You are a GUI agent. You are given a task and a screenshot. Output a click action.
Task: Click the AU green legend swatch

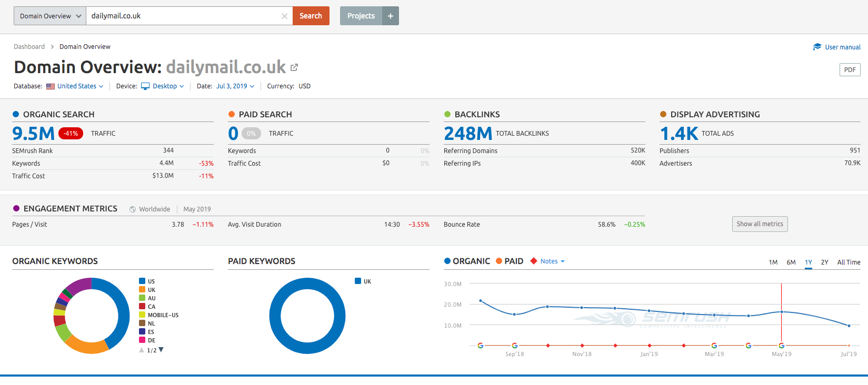point(142,298)
